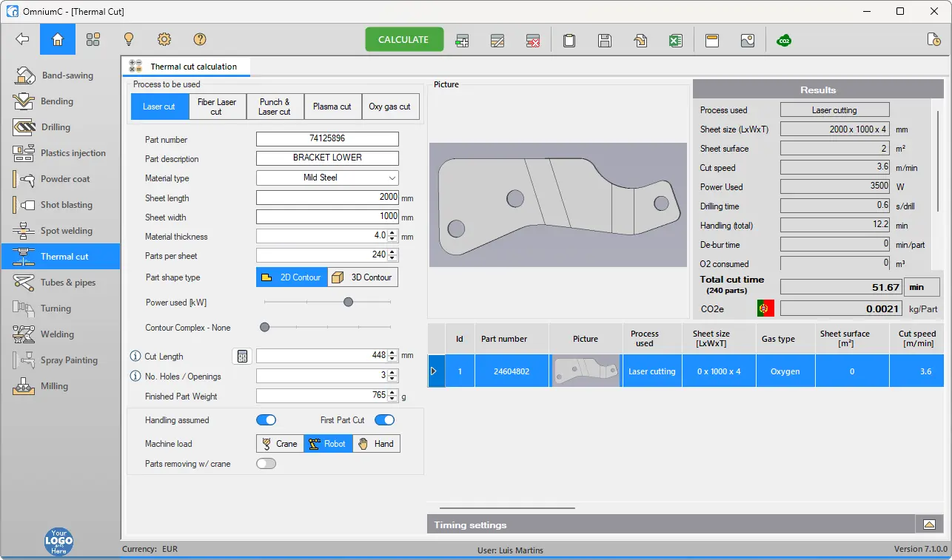Viewport: 952px width, 560px height.
Task: Click the green CALCULATE button
Action: (x=403, y=39)
